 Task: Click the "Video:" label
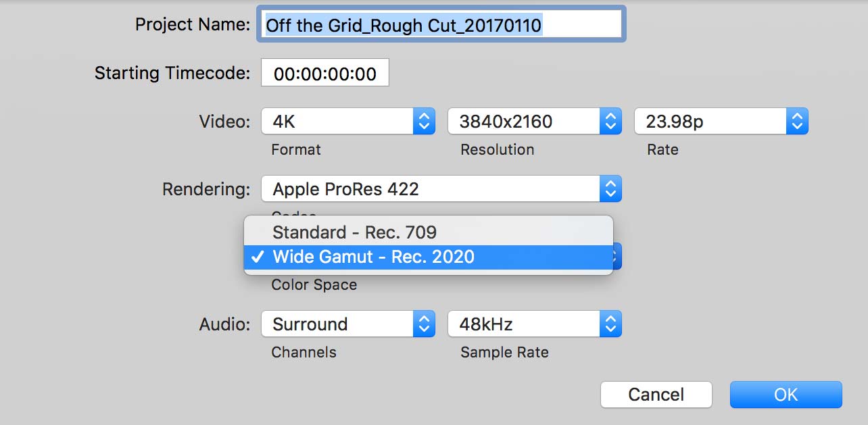224,122
